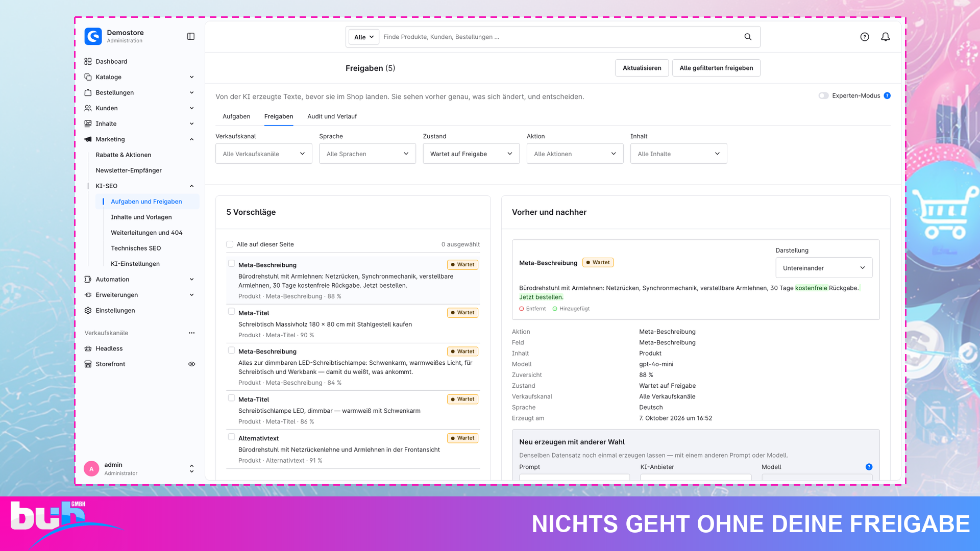
Task: Click the Experten-Modus info icon
Action: (x=887, y=95)
